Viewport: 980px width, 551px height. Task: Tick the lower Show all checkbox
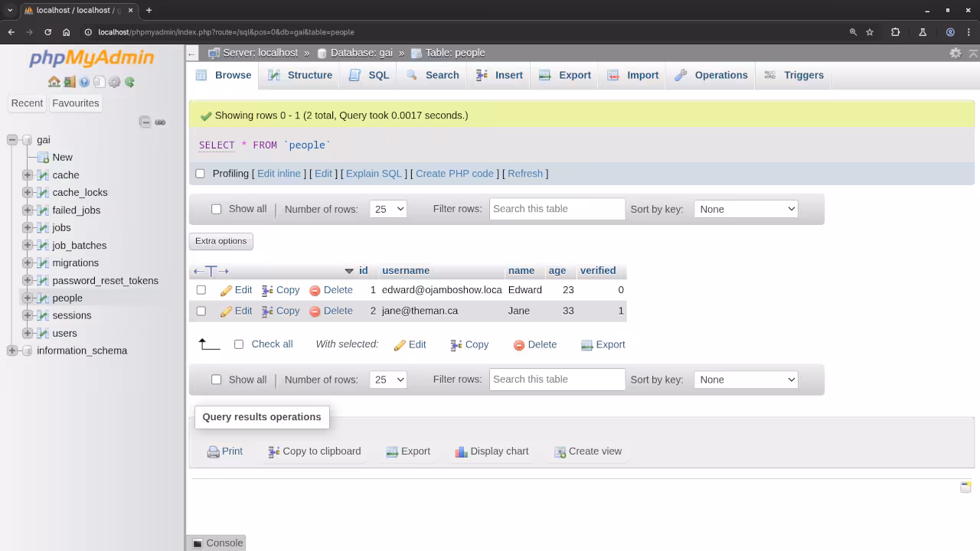[x=216, y=380]
